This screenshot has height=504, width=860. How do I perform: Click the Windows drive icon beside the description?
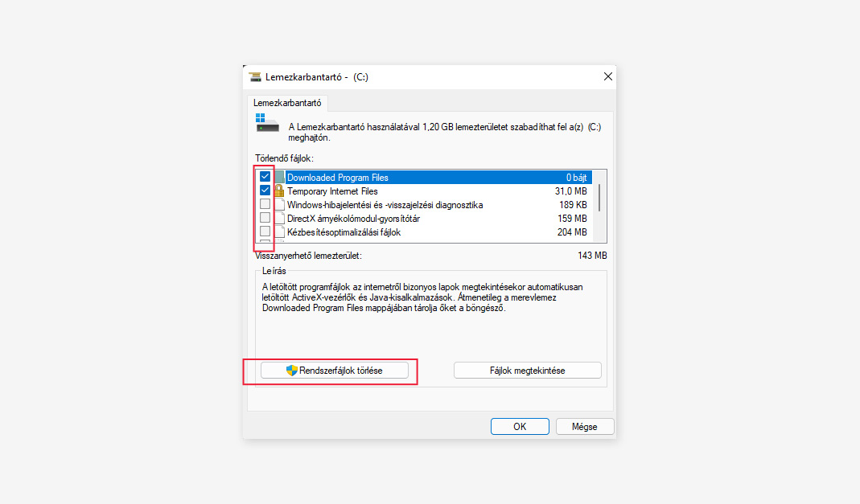coord(267,123)
